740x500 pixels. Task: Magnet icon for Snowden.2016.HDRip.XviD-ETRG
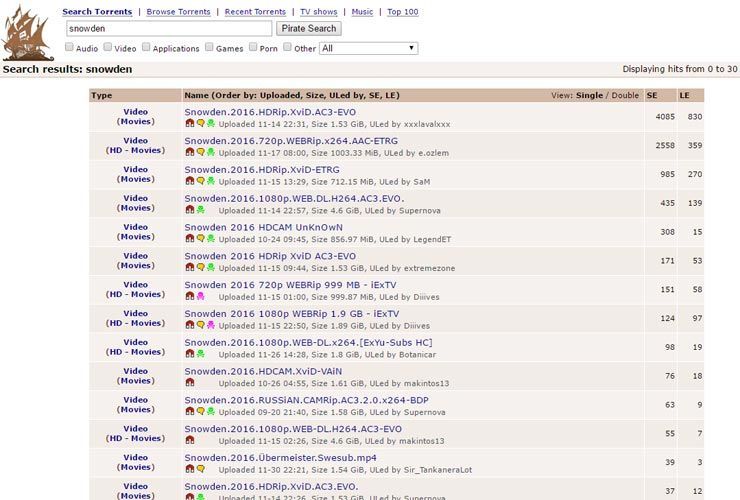pyautogui.click(x=190, y=181)
